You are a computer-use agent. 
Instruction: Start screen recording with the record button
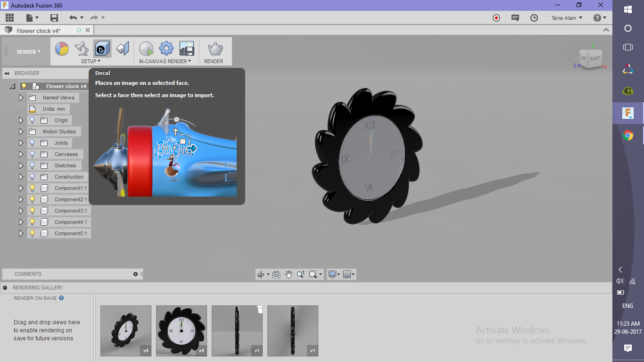pos(496,18)
